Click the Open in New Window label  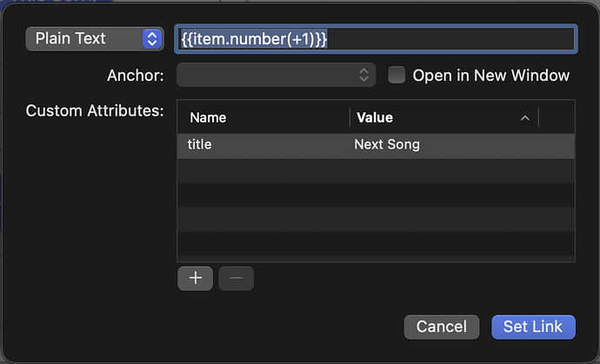(x=490, y=76)
